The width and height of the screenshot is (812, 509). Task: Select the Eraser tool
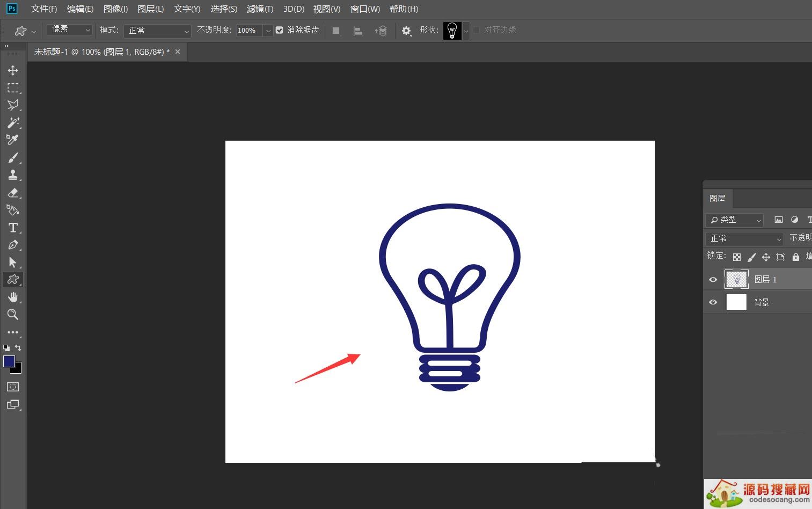(x=13, y=192)
